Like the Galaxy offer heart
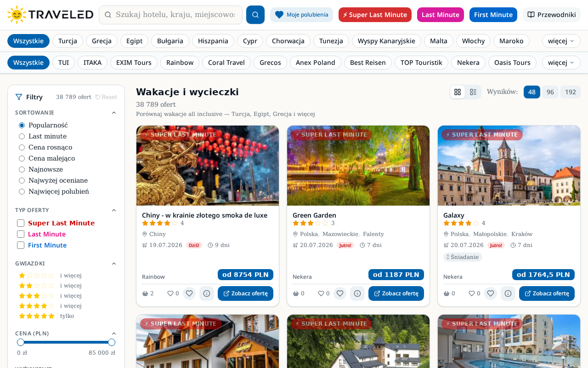Screen dimensions: 588x368 (491, 293)
